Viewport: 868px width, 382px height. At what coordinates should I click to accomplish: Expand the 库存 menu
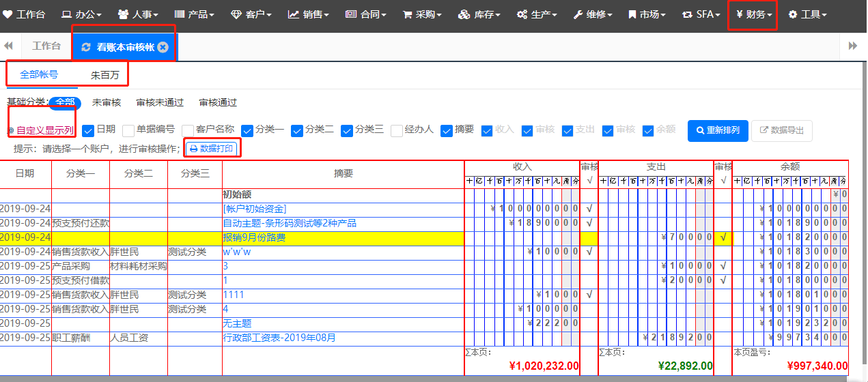[x=479, y=14]
